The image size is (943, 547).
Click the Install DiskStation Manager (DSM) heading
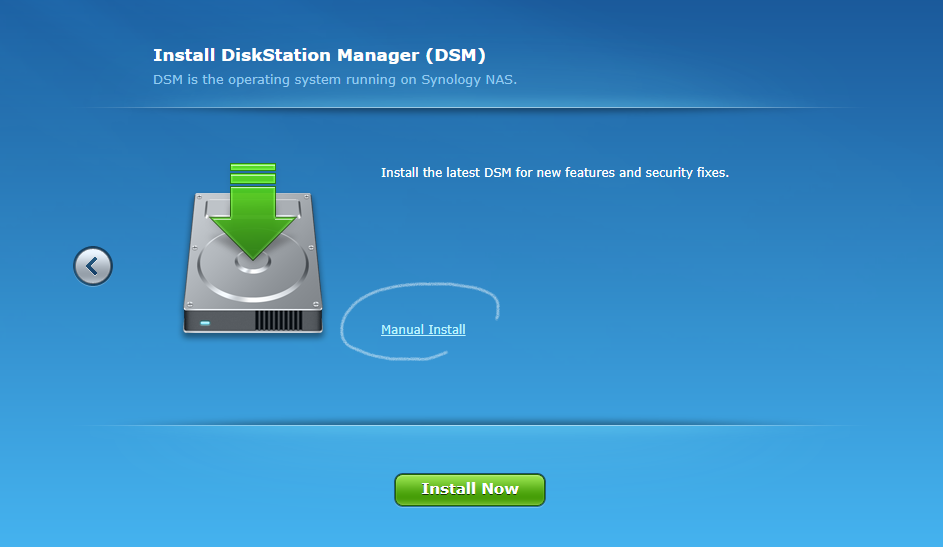tap(319, 55)
